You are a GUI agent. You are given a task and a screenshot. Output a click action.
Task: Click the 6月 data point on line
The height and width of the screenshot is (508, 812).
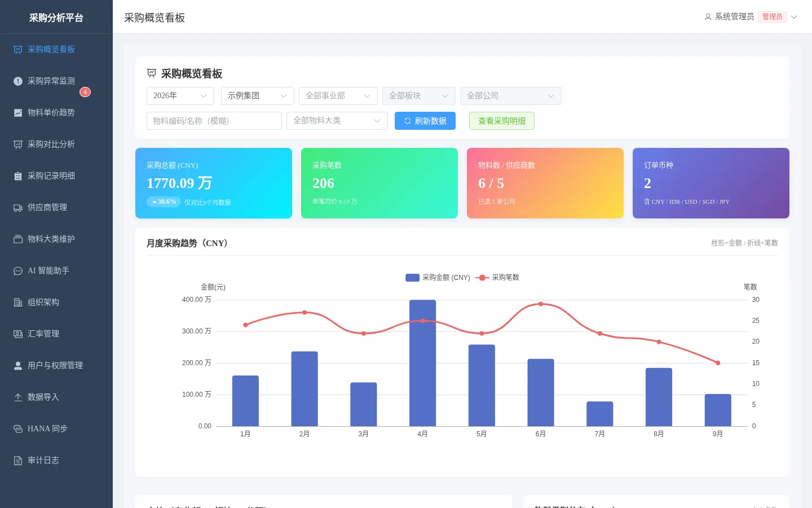coord(541,304)
